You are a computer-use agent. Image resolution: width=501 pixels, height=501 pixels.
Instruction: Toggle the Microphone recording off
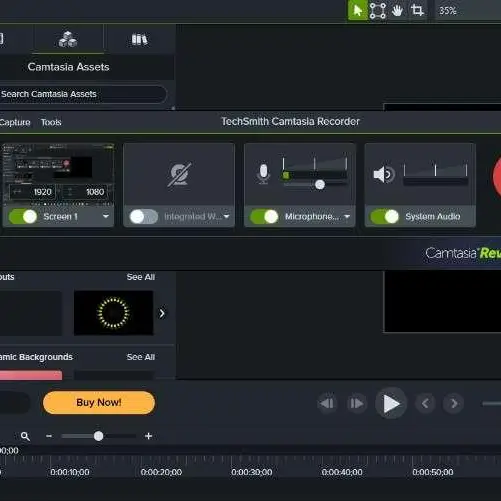click(264, 217)
